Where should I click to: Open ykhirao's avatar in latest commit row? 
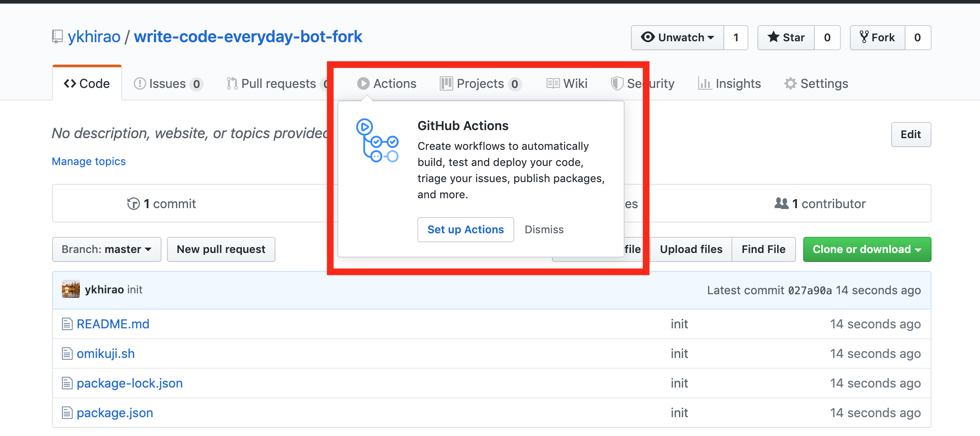coord(71,289)
